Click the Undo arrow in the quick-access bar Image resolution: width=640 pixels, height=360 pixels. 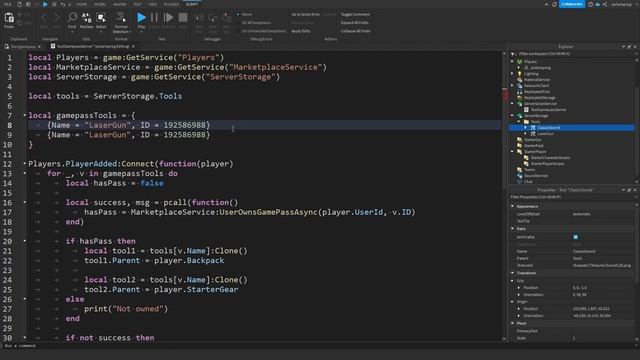point(63,4)
